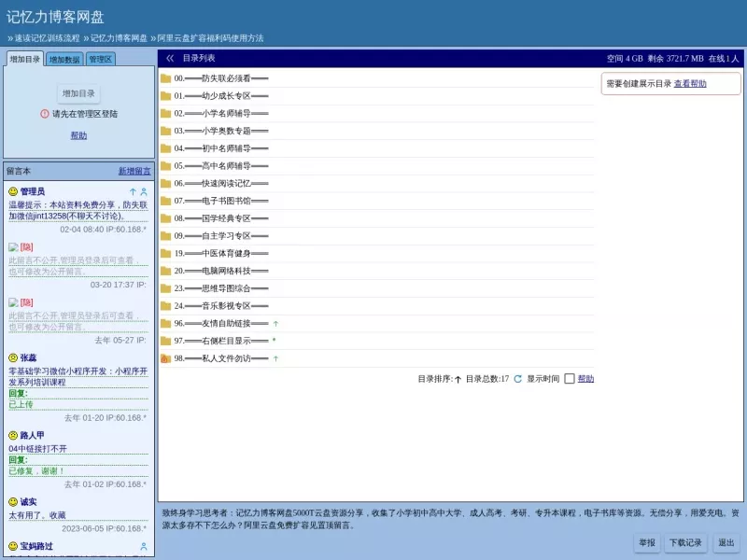
Task: Open 帮助 link next to 显示时间
Action: point(585,379)
